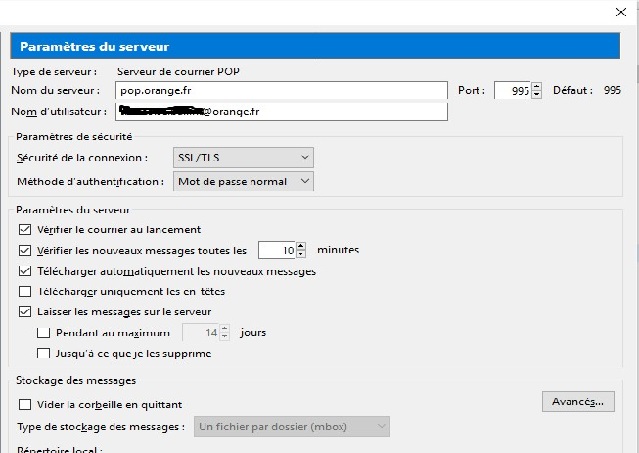Increase the Port value with up arrow
This screenshot has width=639, height=453.
[x=537, y=86]
